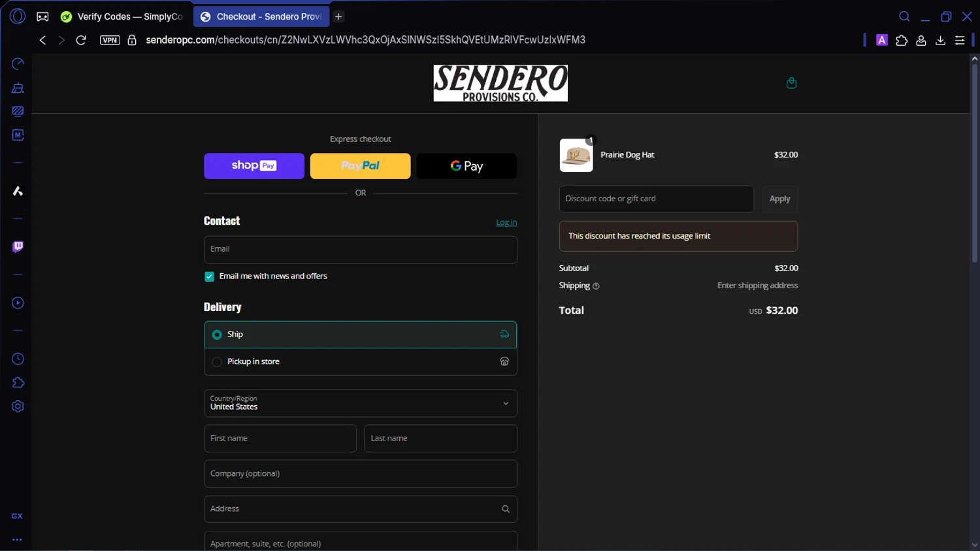
Task: Open the workspaces gamepad icon
Action: tap(42, 16)
